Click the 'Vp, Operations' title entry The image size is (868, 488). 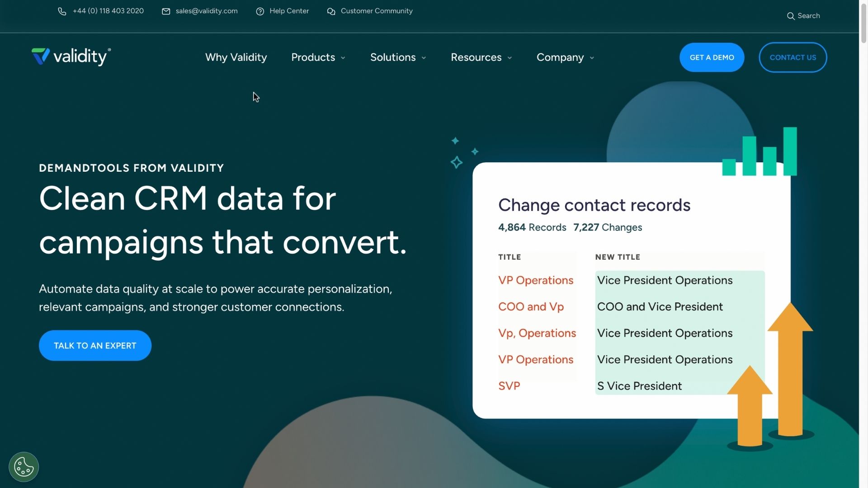click(537, 333)
